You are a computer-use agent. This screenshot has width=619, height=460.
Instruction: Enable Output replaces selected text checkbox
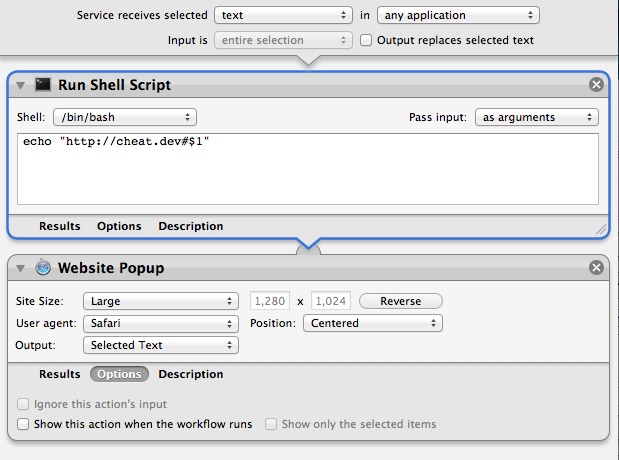coord(366,40)
